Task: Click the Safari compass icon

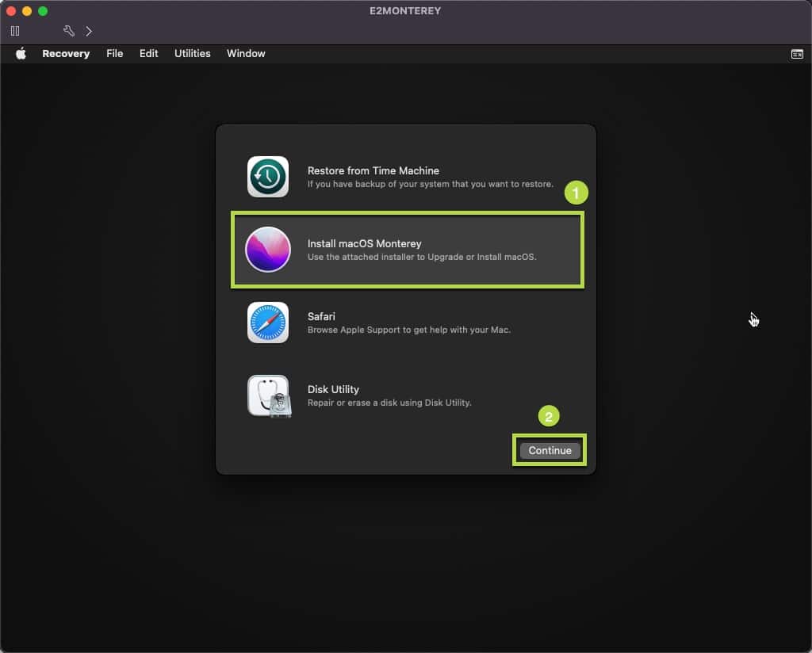Action: tap(268, 323)
